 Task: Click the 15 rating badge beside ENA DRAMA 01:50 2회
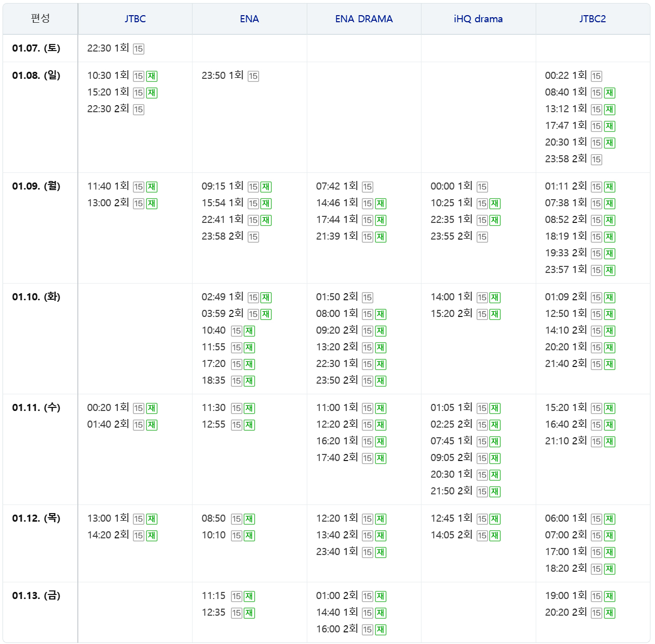tap(367, 297)
